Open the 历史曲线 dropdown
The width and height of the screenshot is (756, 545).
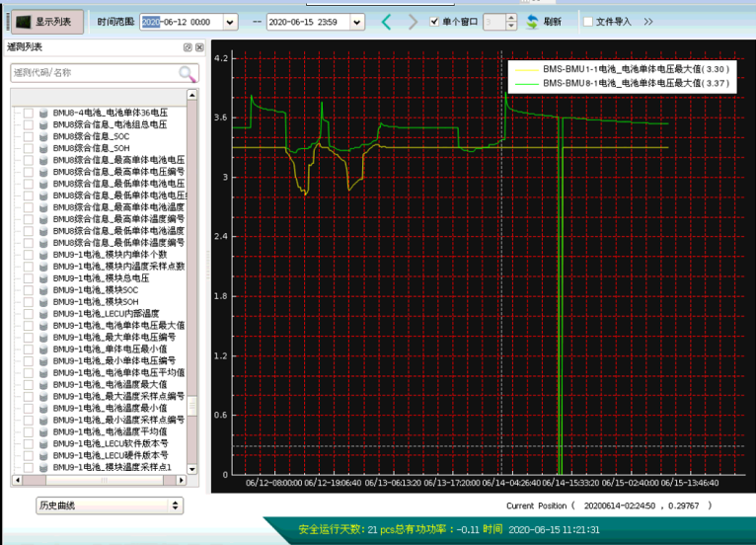point(110,506)
